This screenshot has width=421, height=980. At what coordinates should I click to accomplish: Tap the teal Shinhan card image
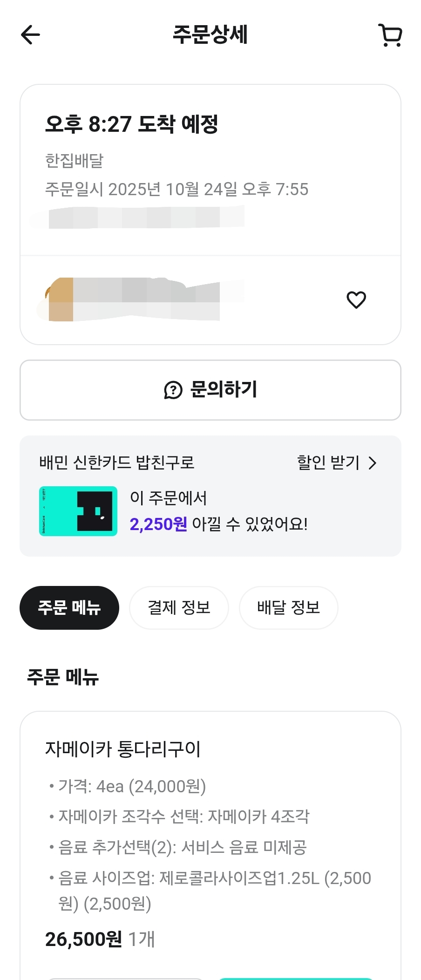click(78, 511)
